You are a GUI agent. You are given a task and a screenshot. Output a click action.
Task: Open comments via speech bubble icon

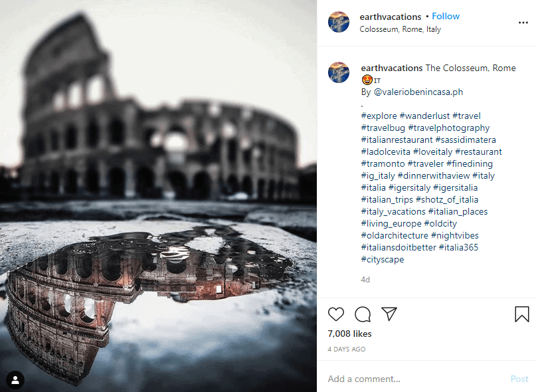tap(363, 314)
